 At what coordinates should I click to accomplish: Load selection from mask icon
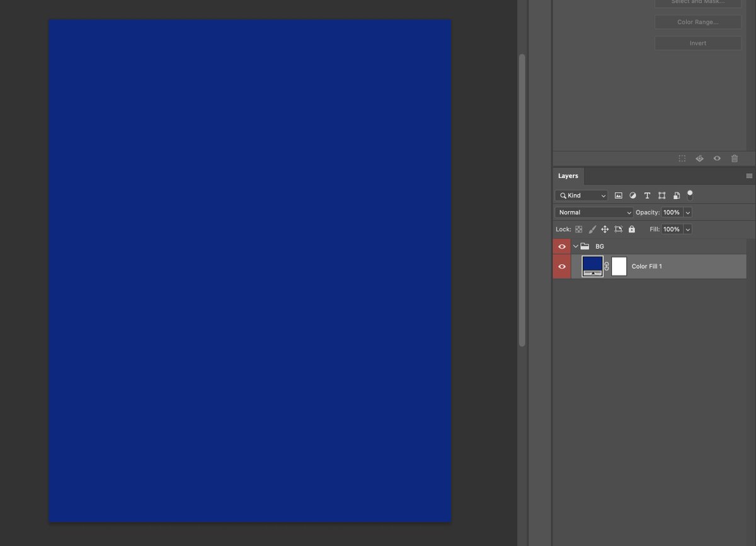tap(682, 158)
